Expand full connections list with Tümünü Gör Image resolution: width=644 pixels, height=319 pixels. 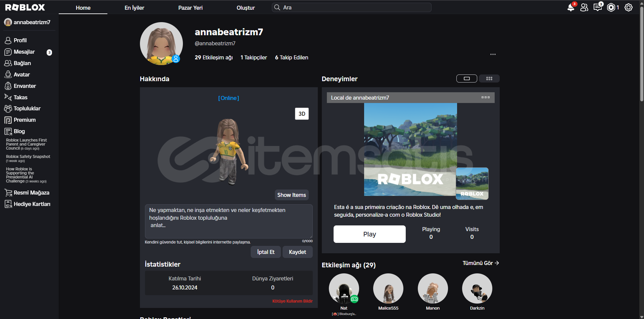coord(481,263)
